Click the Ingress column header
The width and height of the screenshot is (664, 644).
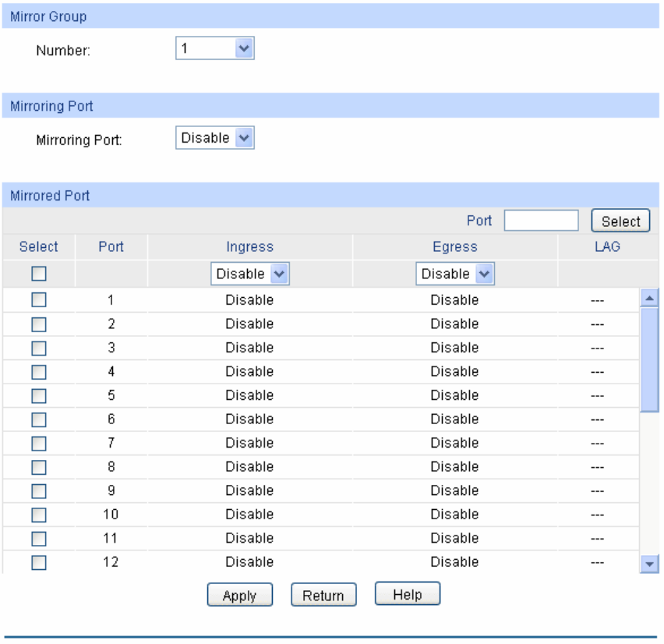250,246
